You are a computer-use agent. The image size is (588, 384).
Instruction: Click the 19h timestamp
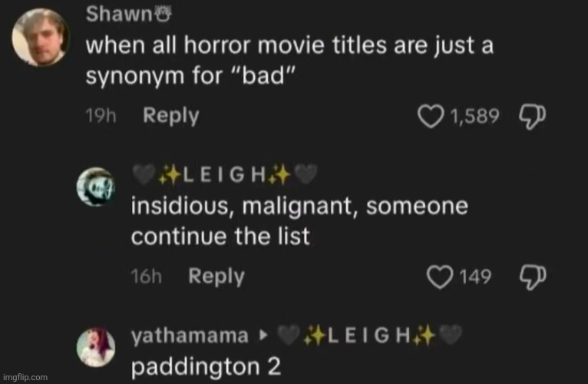pyautogui.click(x=101, y=116)
